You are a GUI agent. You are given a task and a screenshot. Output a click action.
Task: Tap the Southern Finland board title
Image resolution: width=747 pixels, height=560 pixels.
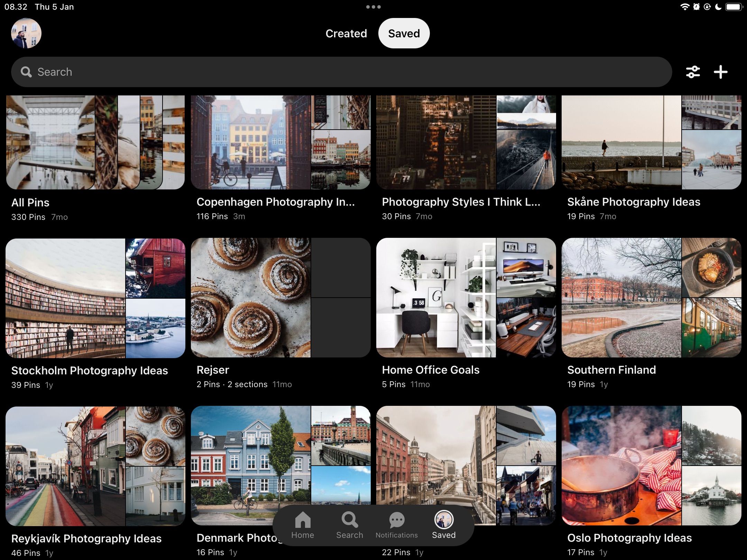(x=611, y=370)
